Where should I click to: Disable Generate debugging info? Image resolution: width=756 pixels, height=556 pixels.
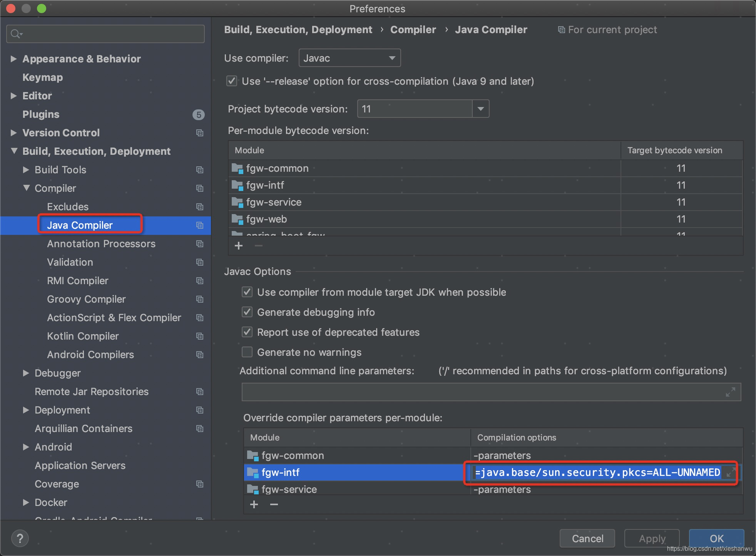[x=247, y=312]
